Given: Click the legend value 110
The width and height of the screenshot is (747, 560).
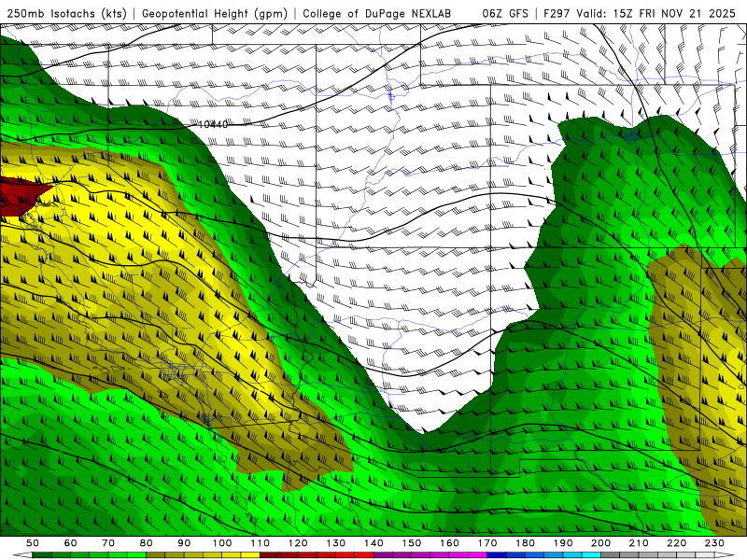Looking at the screenshot, I should pos(260,543).
